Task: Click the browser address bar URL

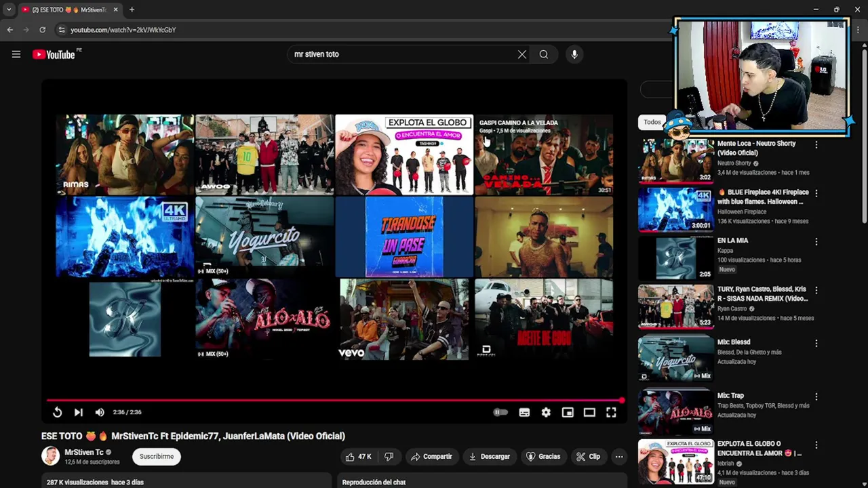Action: (123, 30)
